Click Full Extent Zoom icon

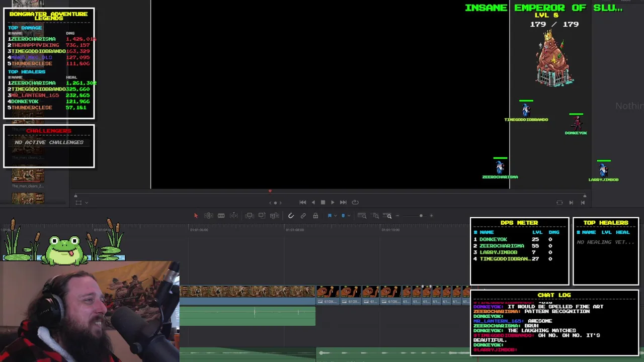tap(362, 216)
